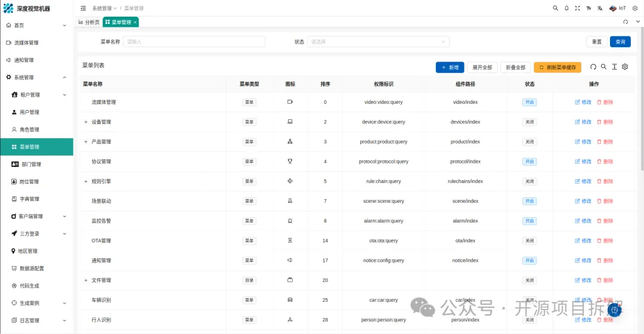Click 删除 in the OTA管理 row
The image size is (644, 334).
click(605, 241)
